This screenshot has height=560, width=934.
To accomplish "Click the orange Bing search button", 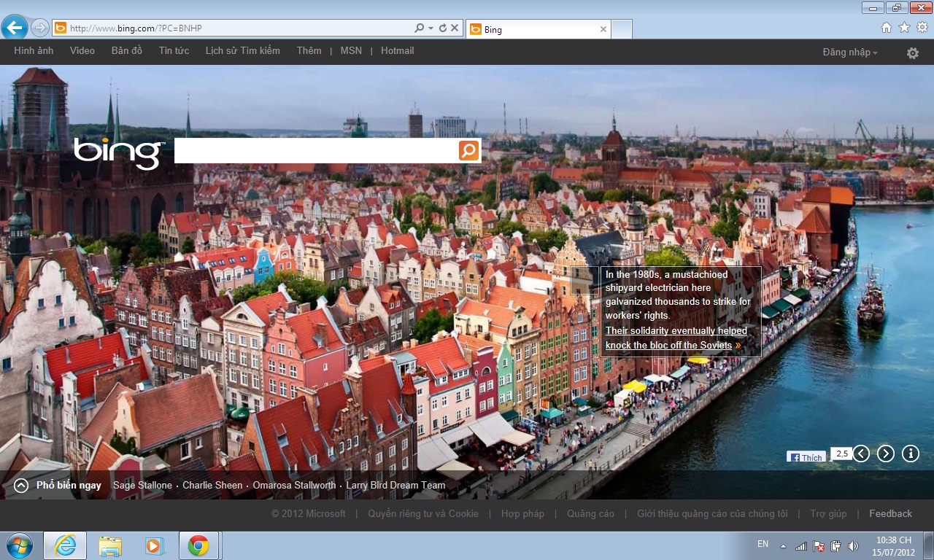I will click(x=469, y=151).
